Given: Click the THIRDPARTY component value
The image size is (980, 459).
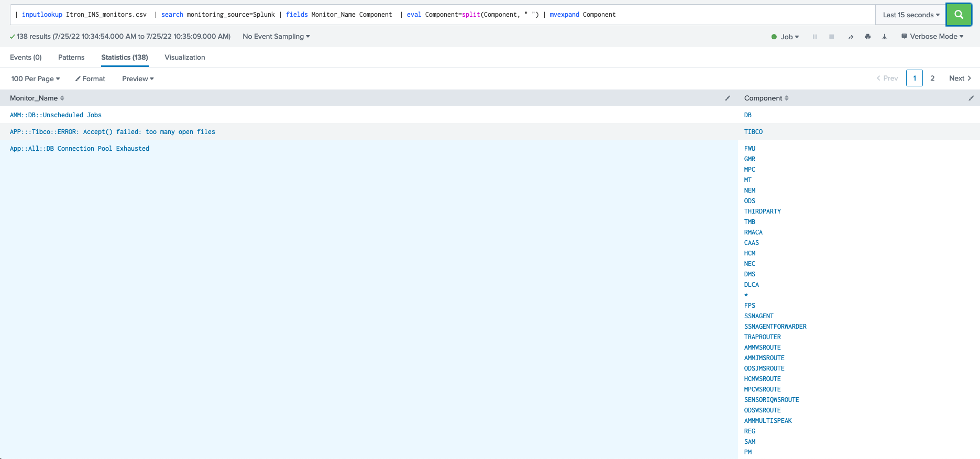Looking at the screenshot, I should 763,211.
